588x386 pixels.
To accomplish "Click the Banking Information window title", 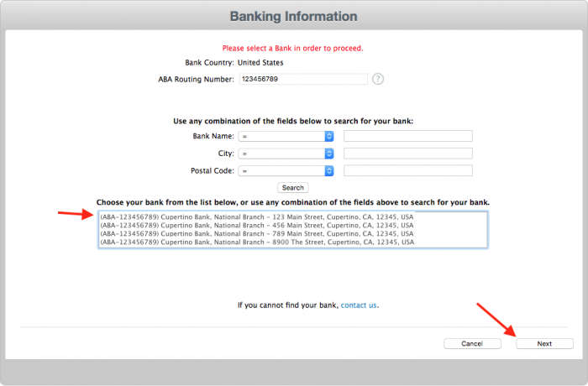I will pos(293,17).
